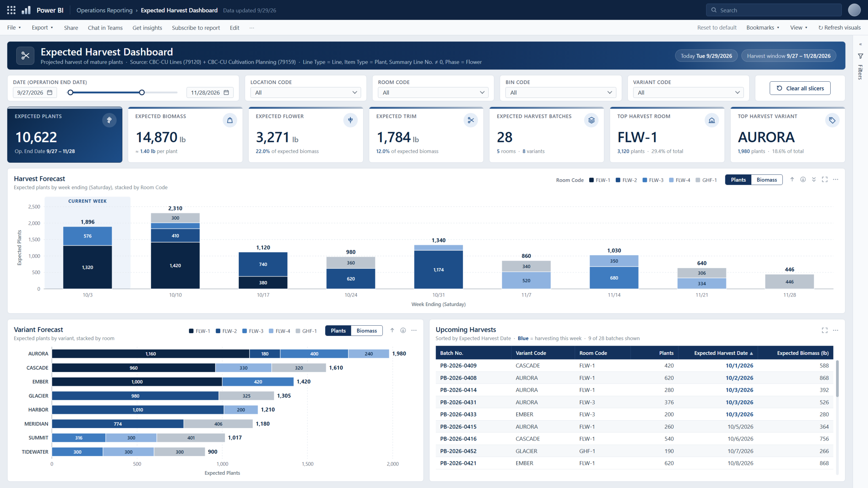Viewport: 868px width, 488px height.
Task: Click the Expected Trim scissors icon
Action: click(471, 120)
